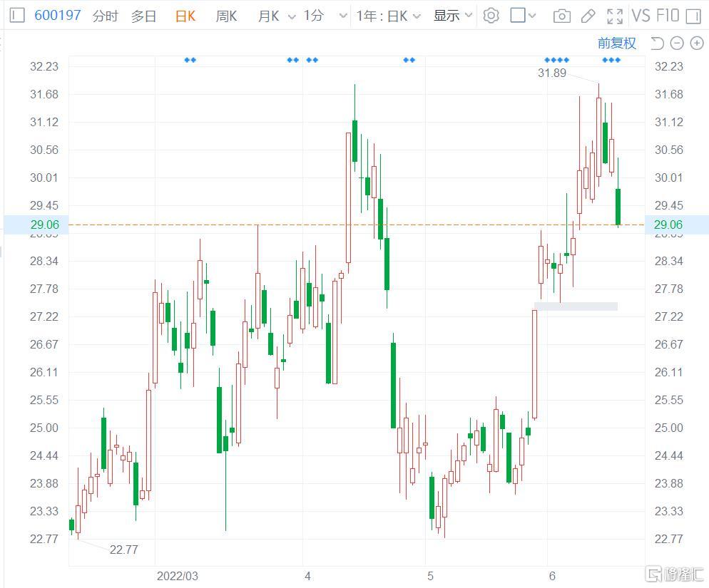Switch to 分时 intraday view
Viewport: 709px width, 588px height.
click(106, 16)
